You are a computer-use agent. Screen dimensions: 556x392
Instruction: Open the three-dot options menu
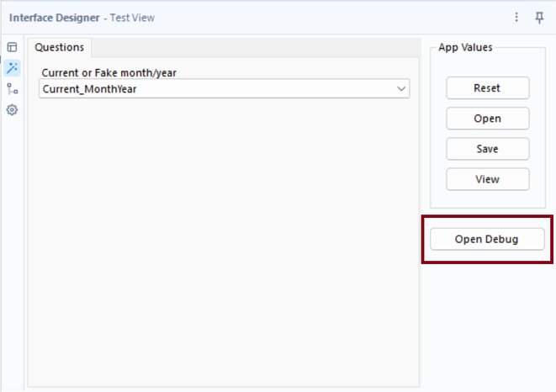pyautogui.click(x=516, y=17)
